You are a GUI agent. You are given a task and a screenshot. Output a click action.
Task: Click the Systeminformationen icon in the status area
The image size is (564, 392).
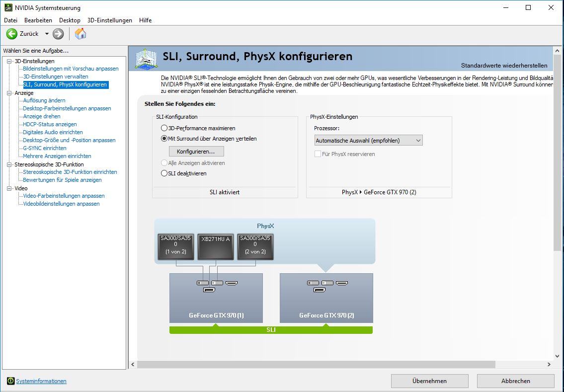point(11,381)
